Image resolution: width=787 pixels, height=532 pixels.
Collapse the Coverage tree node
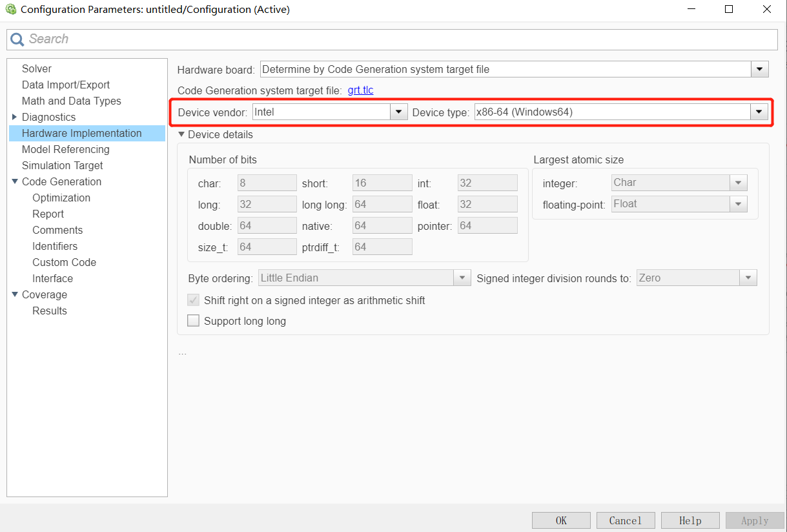[x=15, y=294]
